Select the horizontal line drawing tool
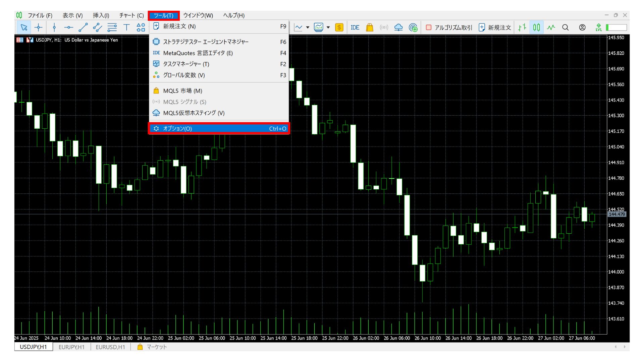Image resolution: width=644 pixels, height=362 pixels. (68, 27)
